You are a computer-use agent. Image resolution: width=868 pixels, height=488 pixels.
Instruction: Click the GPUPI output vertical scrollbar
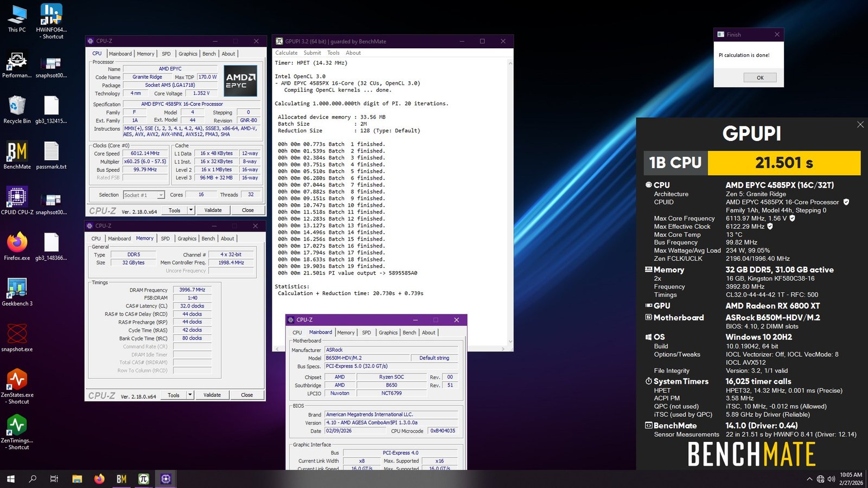(510, 201)
